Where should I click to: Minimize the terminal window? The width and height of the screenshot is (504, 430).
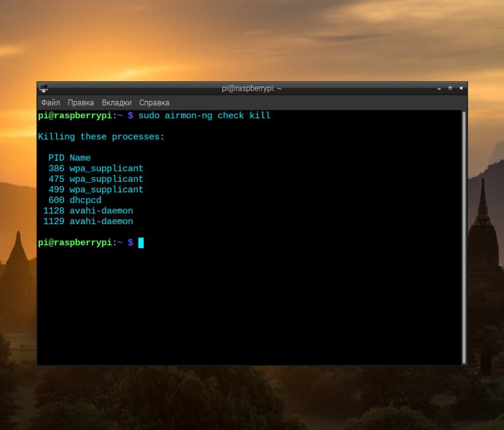coord(439,88)
